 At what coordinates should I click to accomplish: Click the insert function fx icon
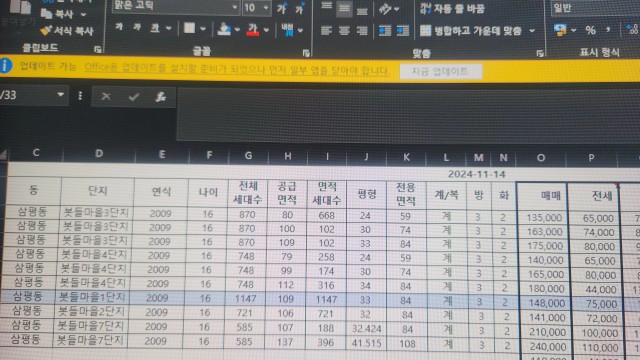pos(160,97)
